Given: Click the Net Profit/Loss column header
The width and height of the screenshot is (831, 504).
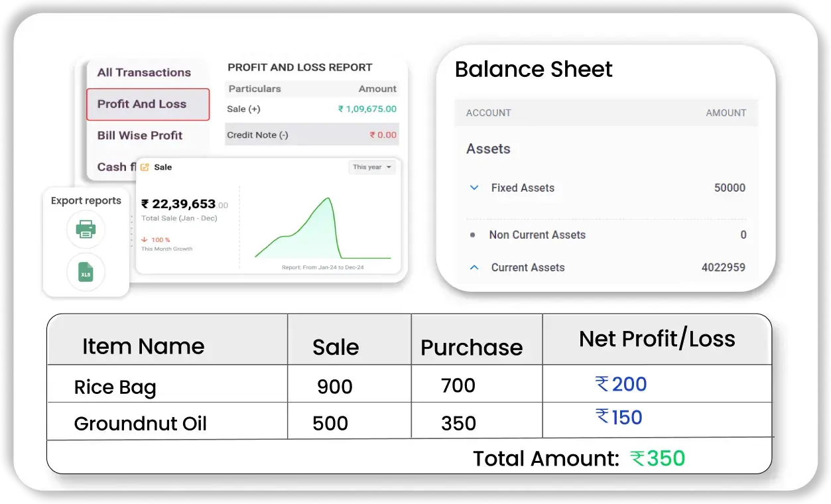Looking at the screenshot, I should [x=657, y=339].
